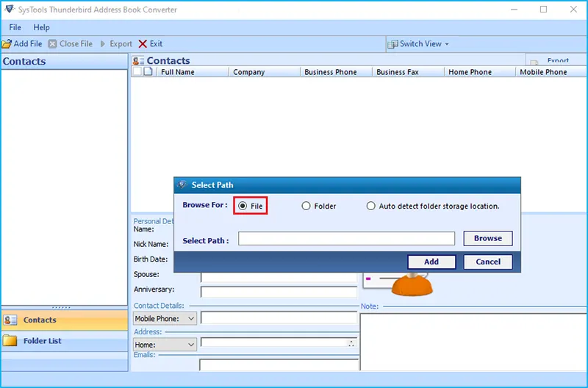Expand the Home address dropdown
Viewport: 588px width, 388px height.
point(191,345)
